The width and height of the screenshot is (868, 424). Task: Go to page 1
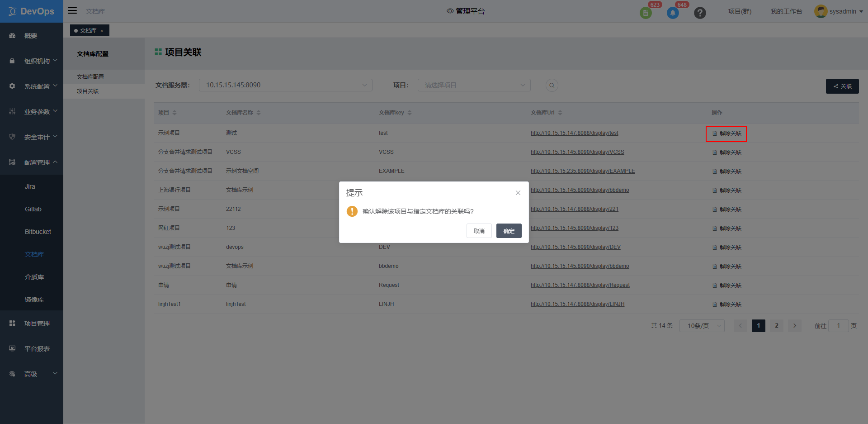coord(759,326)
